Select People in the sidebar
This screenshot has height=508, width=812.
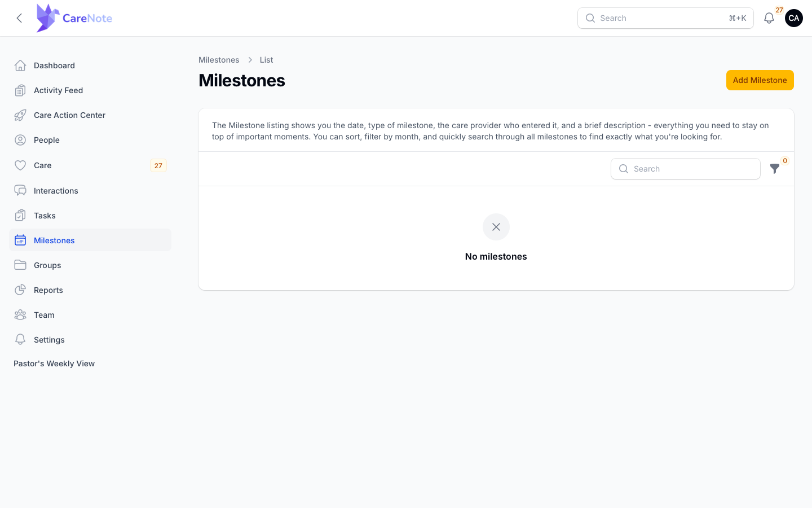[90, 140]
